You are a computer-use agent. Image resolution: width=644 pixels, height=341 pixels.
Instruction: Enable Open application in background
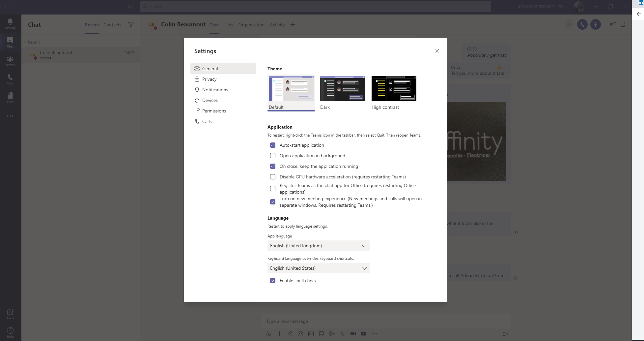click(273, 156)
